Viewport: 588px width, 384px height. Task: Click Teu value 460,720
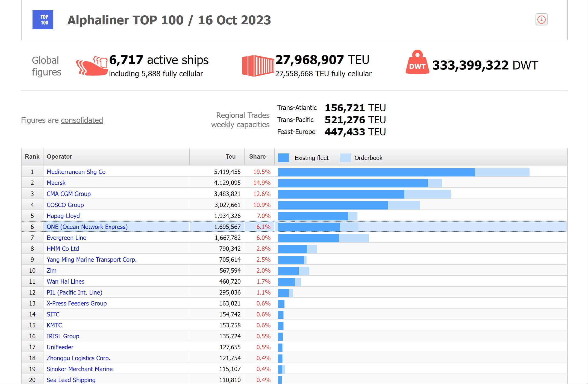click(x=230, y=281)
